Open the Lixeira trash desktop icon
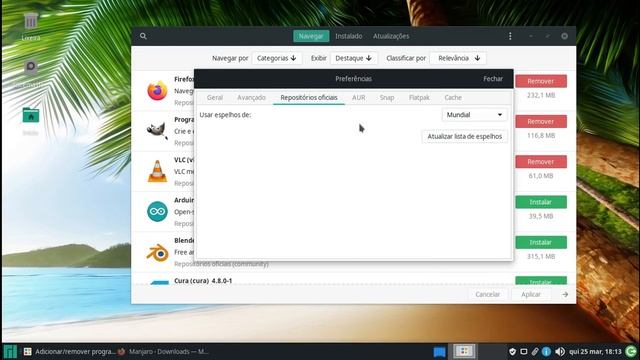 pos(31,27)
